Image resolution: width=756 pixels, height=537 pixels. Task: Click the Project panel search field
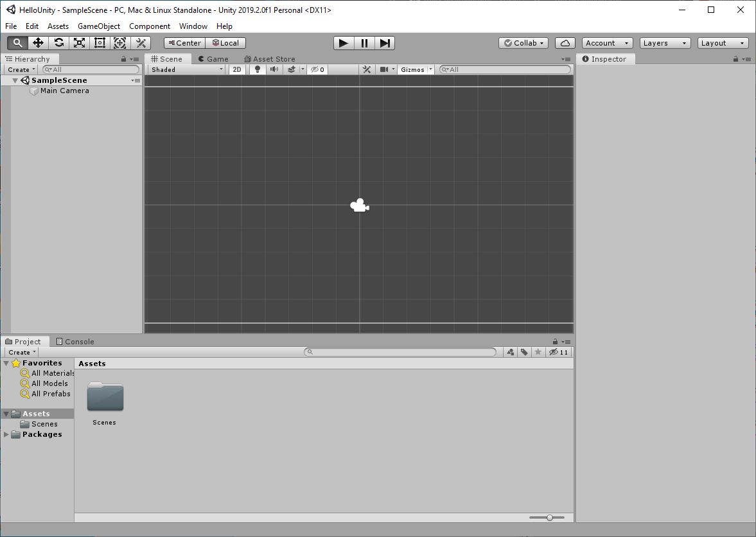[400, 352]
